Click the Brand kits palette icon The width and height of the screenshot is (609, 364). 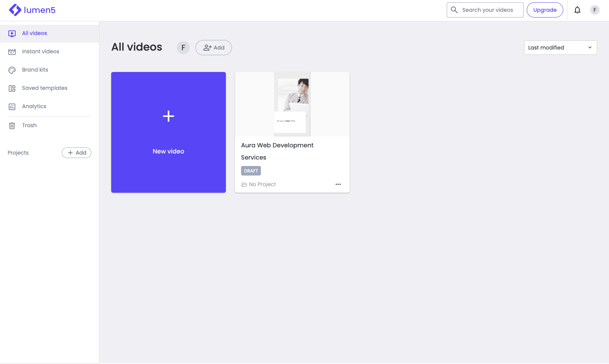(x=12, y=70)
